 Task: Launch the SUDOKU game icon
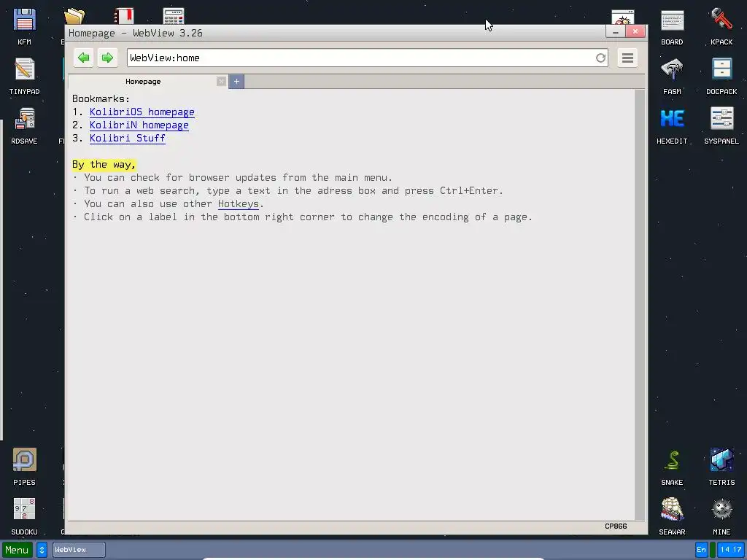click(x=24, y=517)
